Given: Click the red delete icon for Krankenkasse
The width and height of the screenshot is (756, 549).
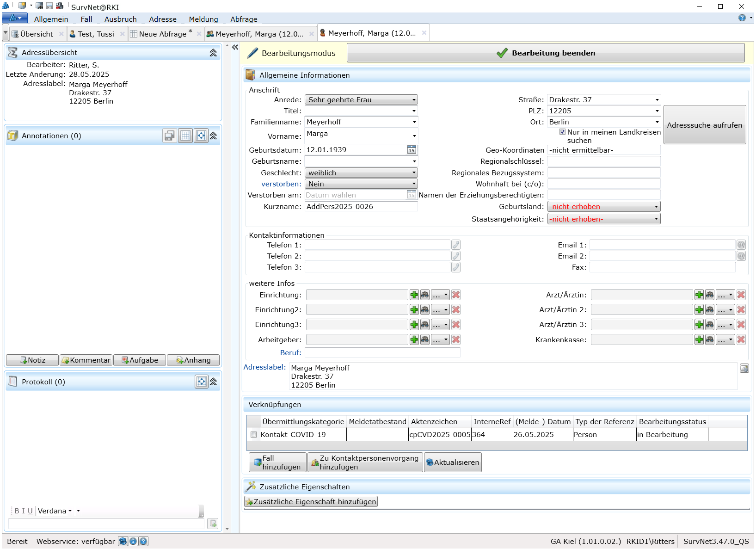Looking at the screenshot, I should point(741,340).
